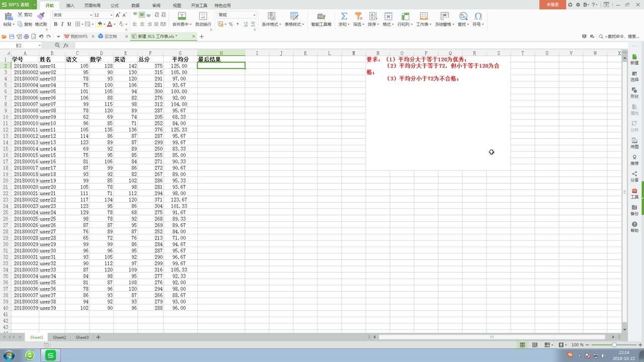Toggle bold formatting
This screenshot has height=362, width=644.
tap(55, 24)
